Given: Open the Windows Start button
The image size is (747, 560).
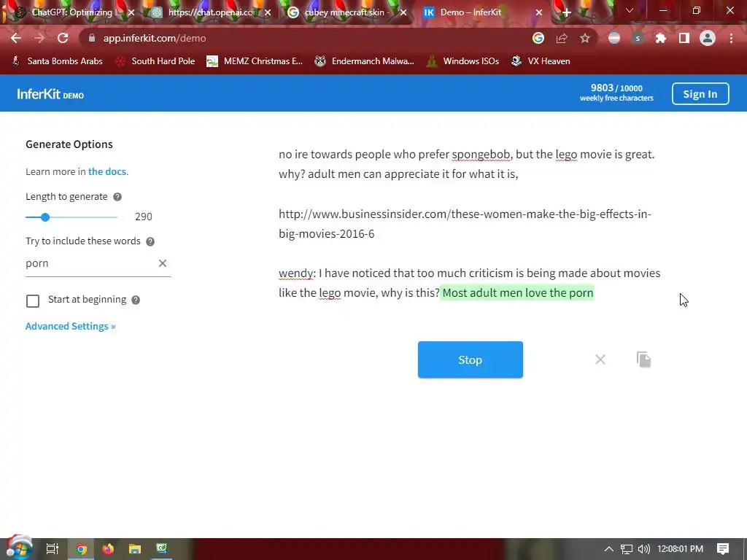Looking at the screenshot, I should (19, 548).
